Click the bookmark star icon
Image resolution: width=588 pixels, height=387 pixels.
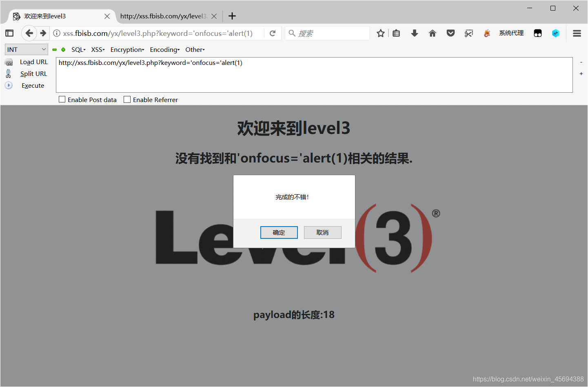381,33
